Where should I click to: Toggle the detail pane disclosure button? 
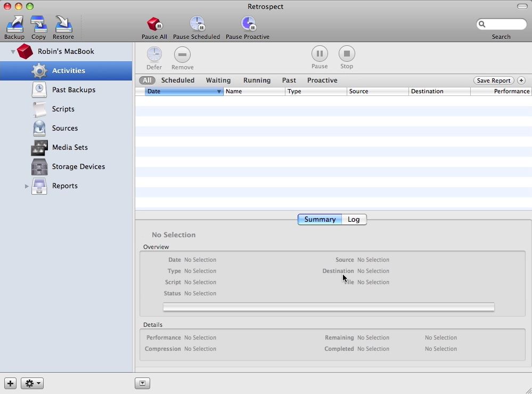coord(143,383)
